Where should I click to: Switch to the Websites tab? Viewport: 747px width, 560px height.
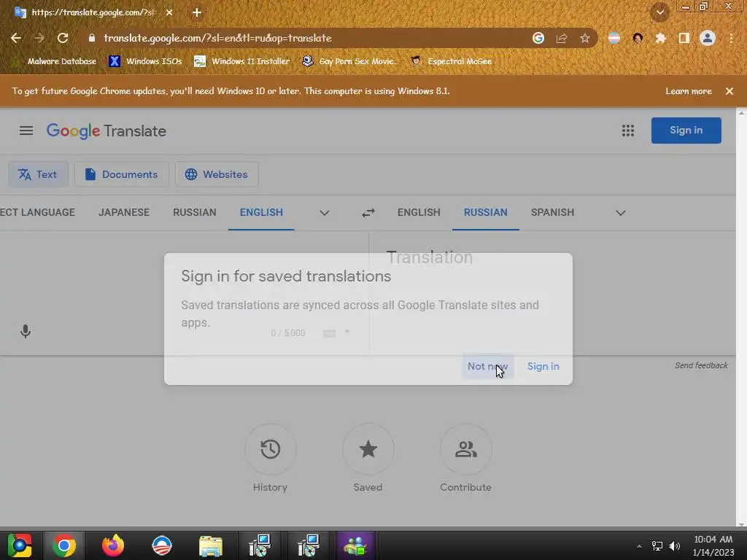coord(217,174)
